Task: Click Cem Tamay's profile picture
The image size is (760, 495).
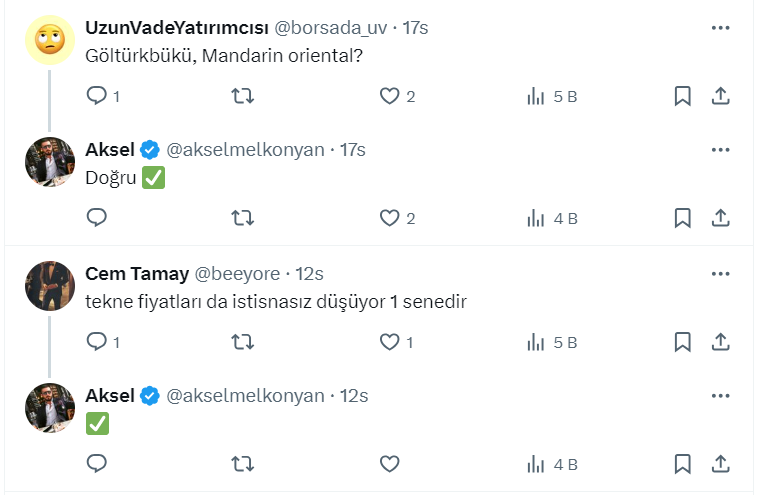Action: click(50, 286)
